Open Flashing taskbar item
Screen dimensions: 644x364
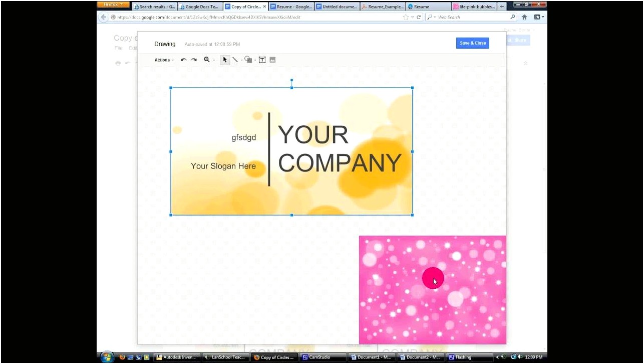[469, 357]
